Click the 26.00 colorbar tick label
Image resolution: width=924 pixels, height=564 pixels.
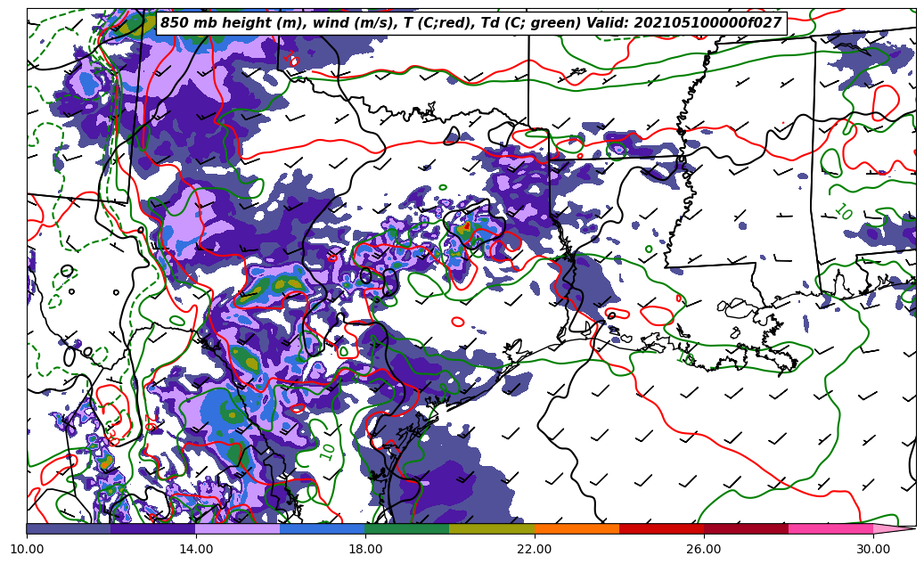coord(704,549)
